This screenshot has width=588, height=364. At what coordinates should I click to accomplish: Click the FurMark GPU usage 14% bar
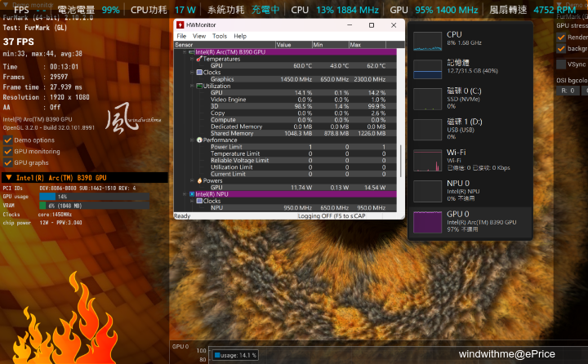tap(95, 197)
